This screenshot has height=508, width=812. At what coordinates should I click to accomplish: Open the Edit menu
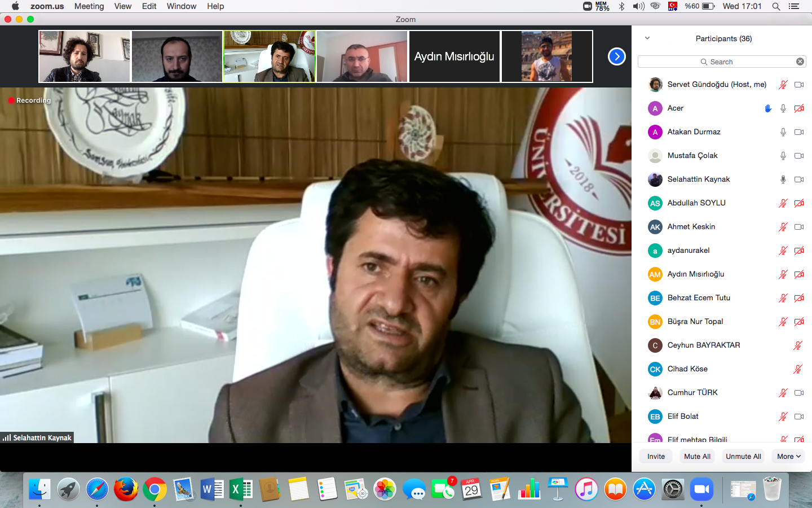(149, 6)
